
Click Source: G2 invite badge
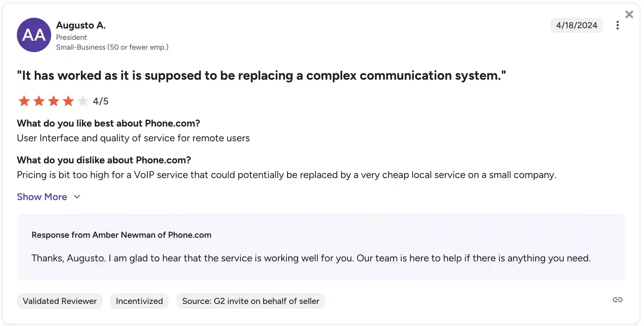(x=251, y=301)
